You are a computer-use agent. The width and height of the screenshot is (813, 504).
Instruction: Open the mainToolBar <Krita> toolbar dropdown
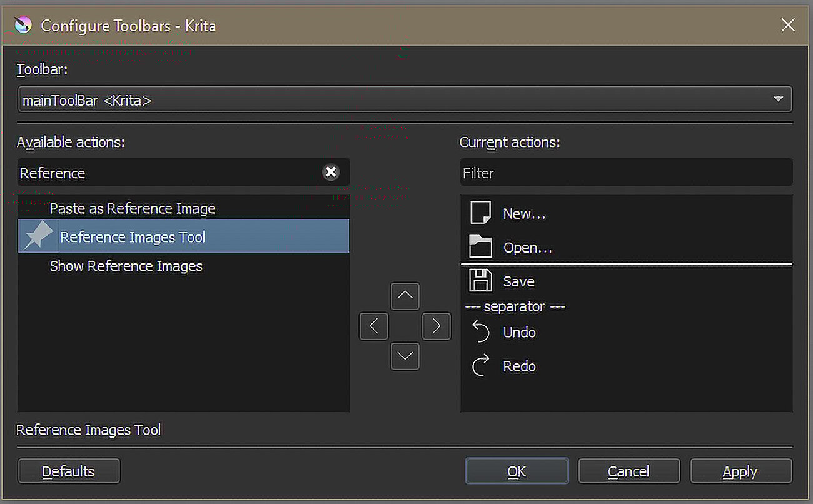[x=405, y=99]
